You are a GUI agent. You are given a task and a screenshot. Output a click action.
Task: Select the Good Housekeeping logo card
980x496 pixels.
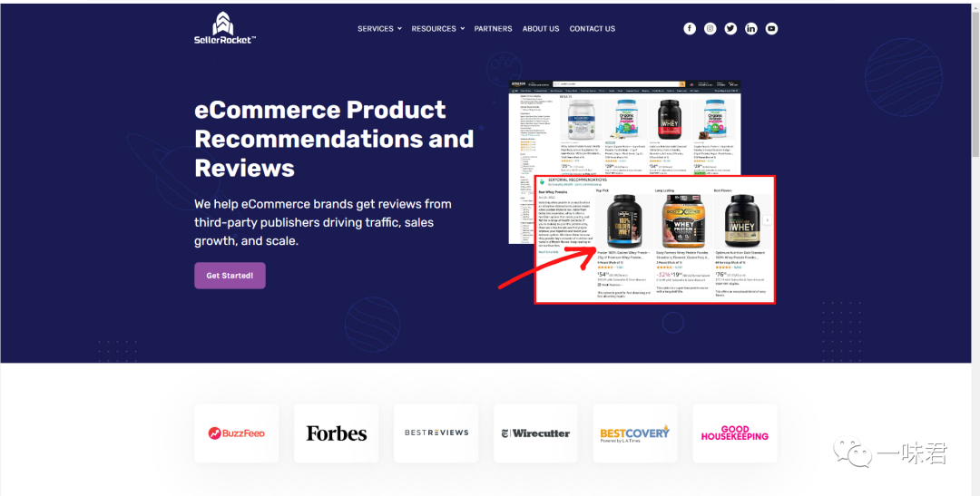pyautogui.click(x=735, y=433)
